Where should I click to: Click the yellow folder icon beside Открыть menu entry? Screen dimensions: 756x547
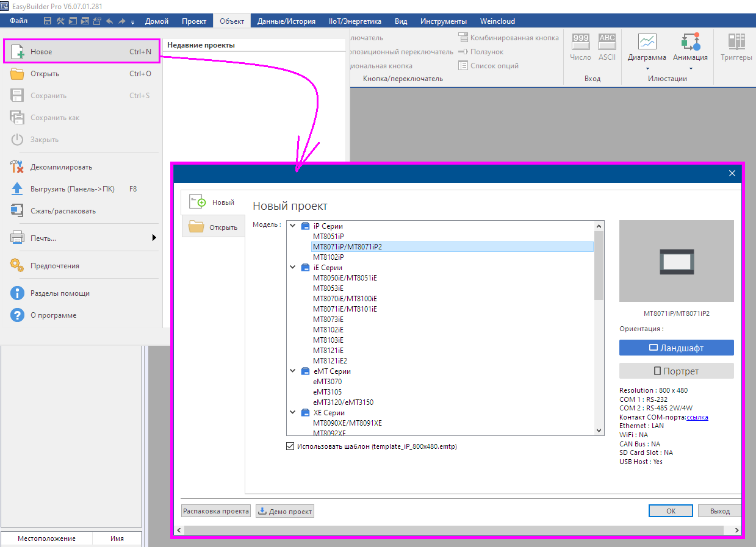(x=18, y=74)
